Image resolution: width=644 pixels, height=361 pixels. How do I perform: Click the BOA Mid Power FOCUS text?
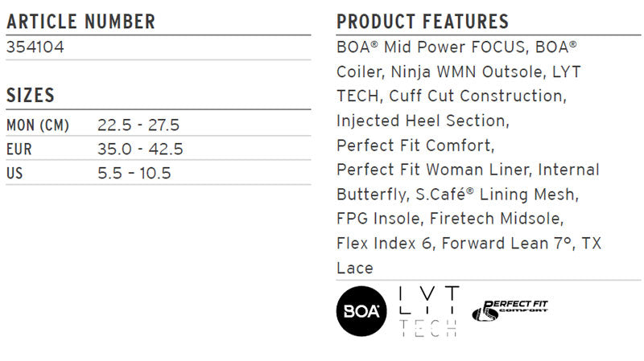pyautogui.click(x=431, y=47)
